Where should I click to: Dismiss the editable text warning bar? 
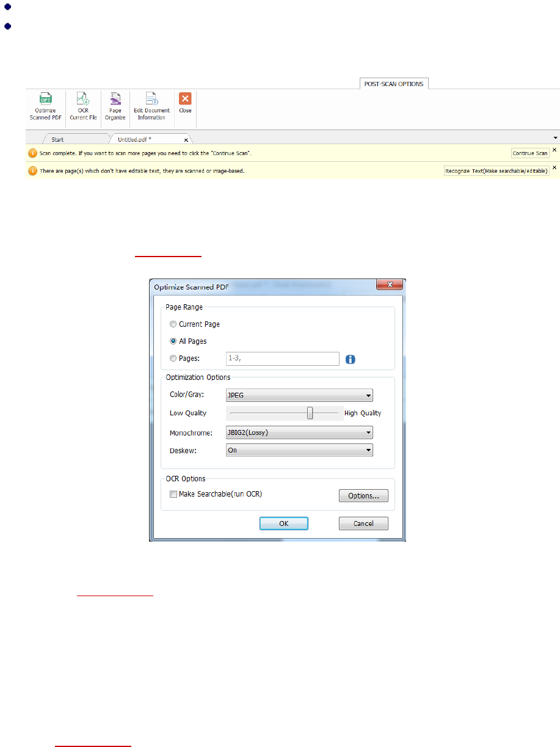(x=555, y=167)
